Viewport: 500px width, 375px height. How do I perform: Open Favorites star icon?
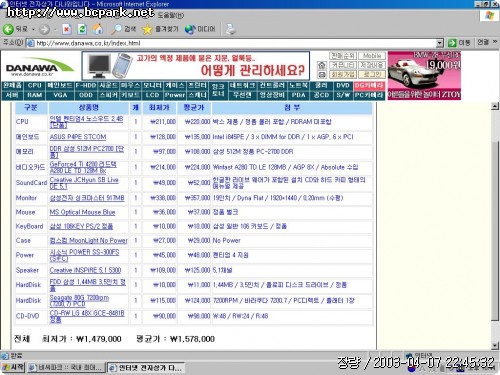coord(147,29)
